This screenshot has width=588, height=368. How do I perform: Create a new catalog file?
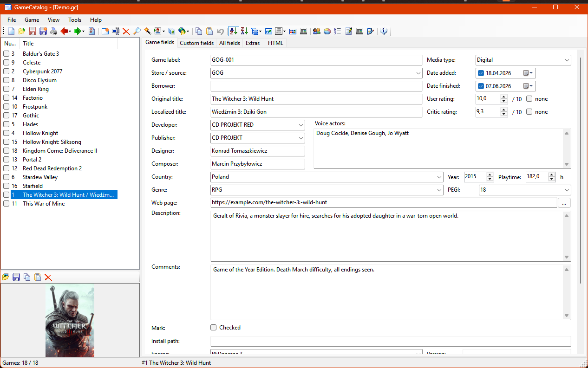point(12,31)
